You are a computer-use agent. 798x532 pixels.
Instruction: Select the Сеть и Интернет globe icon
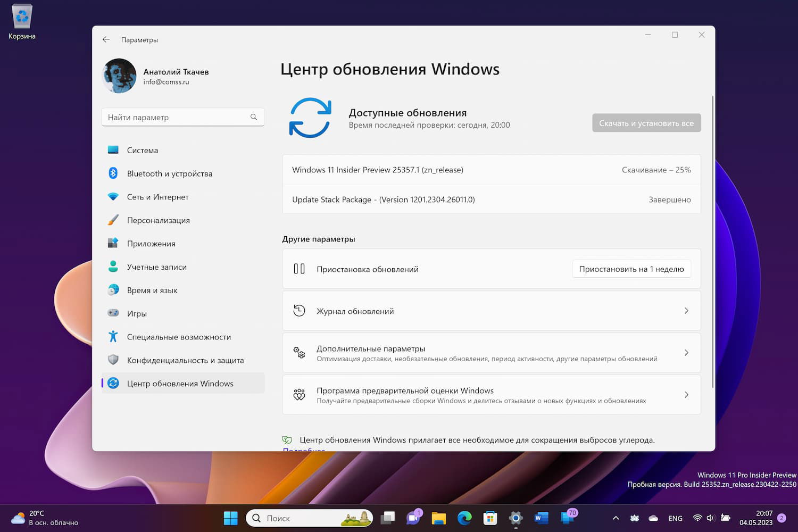coord(113,197)
